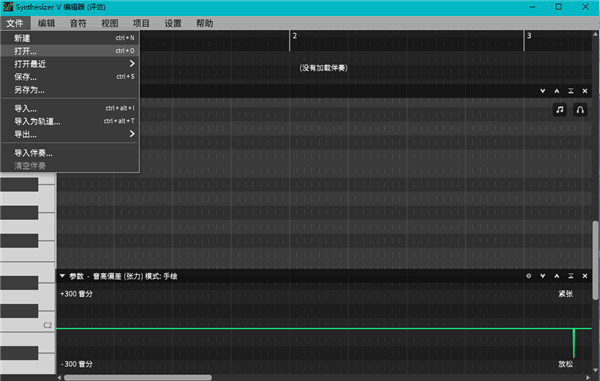Jump to measure 2 marker on timeline
This screenshot has height=381, width=600.
pyautogui.click(x=295, y=36)
